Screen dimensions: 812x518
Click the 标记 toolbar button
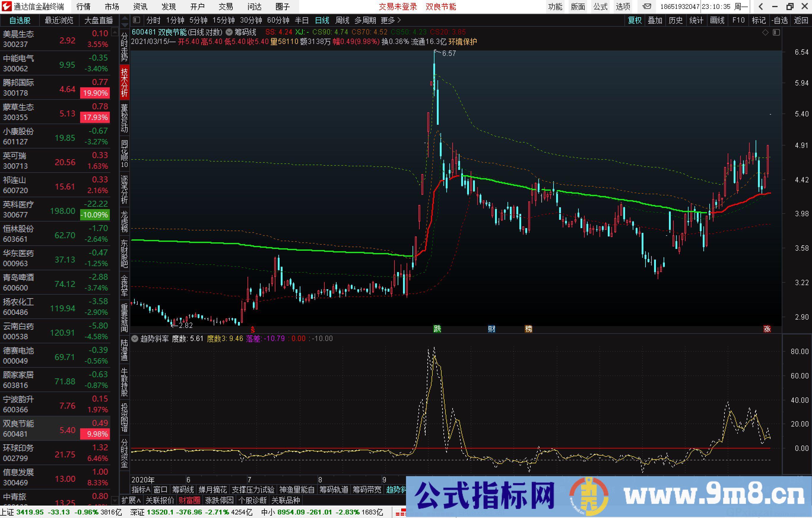pyautogui.click(x=759, y=20)
